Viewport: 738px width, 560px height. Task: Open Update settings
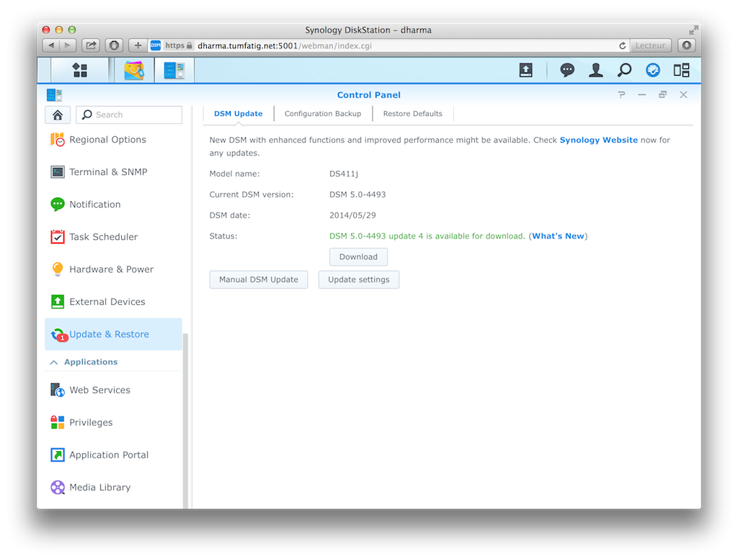[x=359, y=280]
